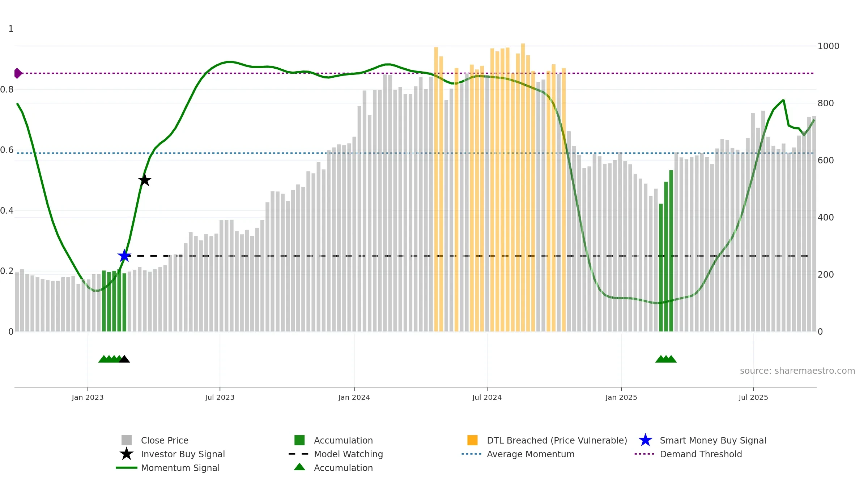Viewport: 868px width, 488px height.
Task: Click the blue Smart Money Buy star on chart
Action: point(124,256)
